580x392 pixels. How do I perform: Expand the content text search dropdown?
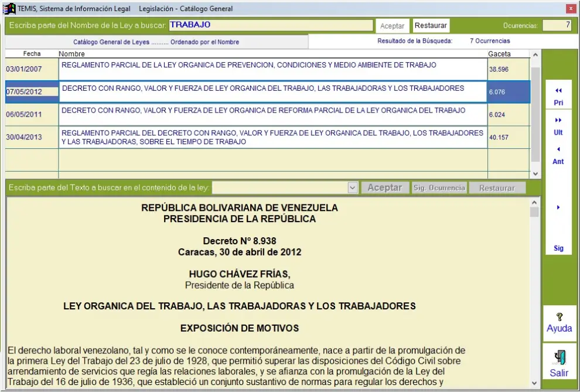tap(352, 188)
